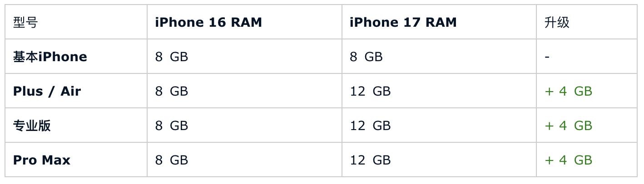Click the 型号 column header

point(25,22)
